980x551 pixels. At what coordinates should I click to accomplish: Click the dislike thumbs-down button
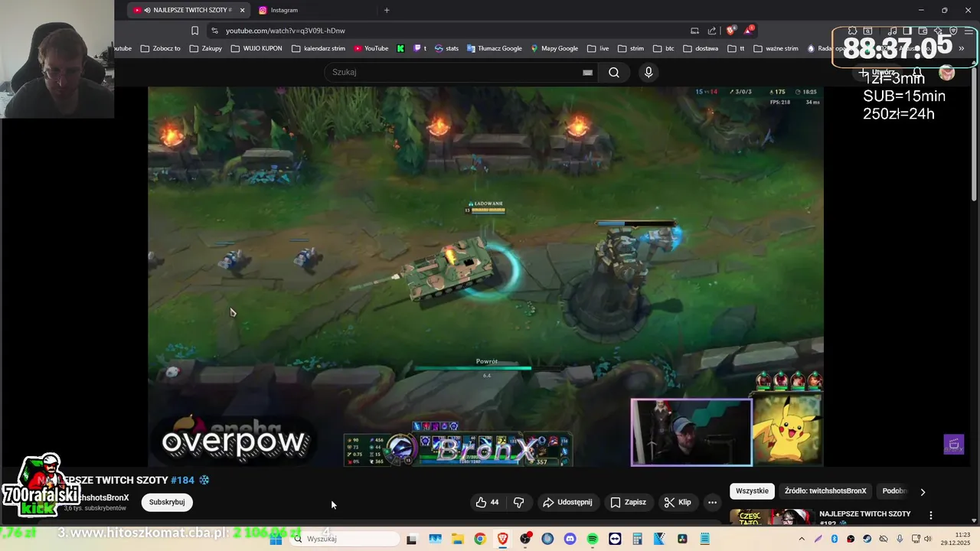click(x=518, y=502)
